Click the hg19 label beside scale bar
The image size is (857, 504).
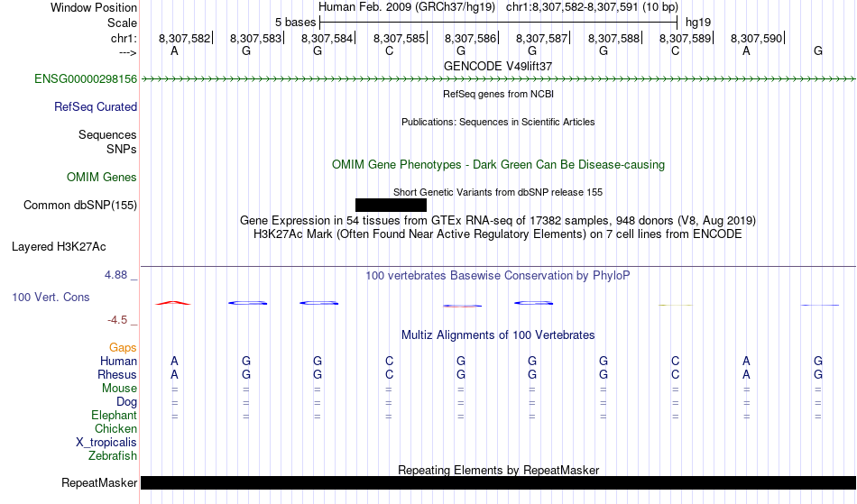698,23
